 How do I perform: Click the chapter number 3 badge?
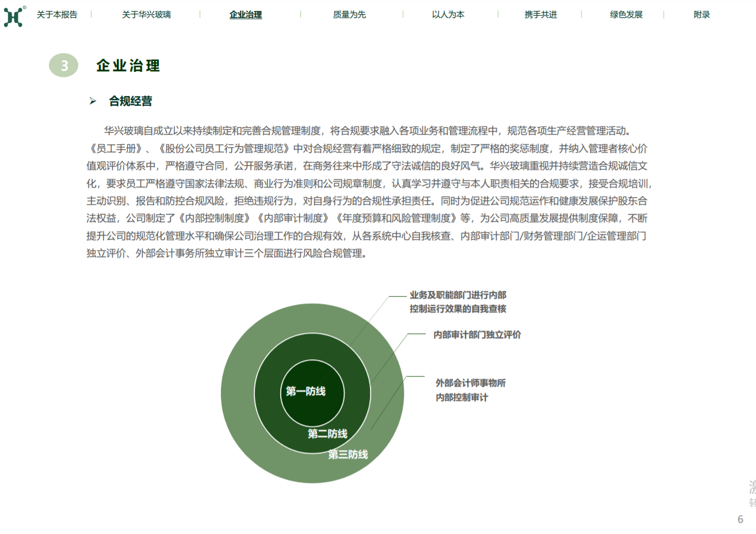point(63,66)
